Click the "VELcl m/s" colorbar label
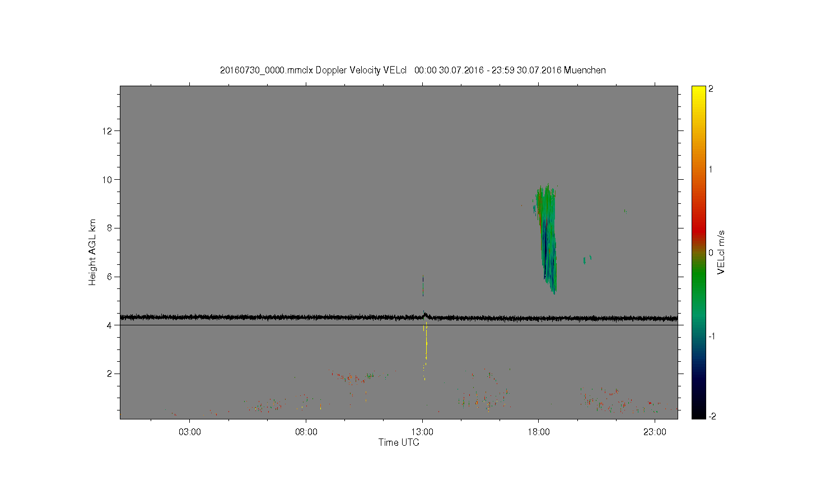This screenshot has width=840, height=504. tap(721, 252)
